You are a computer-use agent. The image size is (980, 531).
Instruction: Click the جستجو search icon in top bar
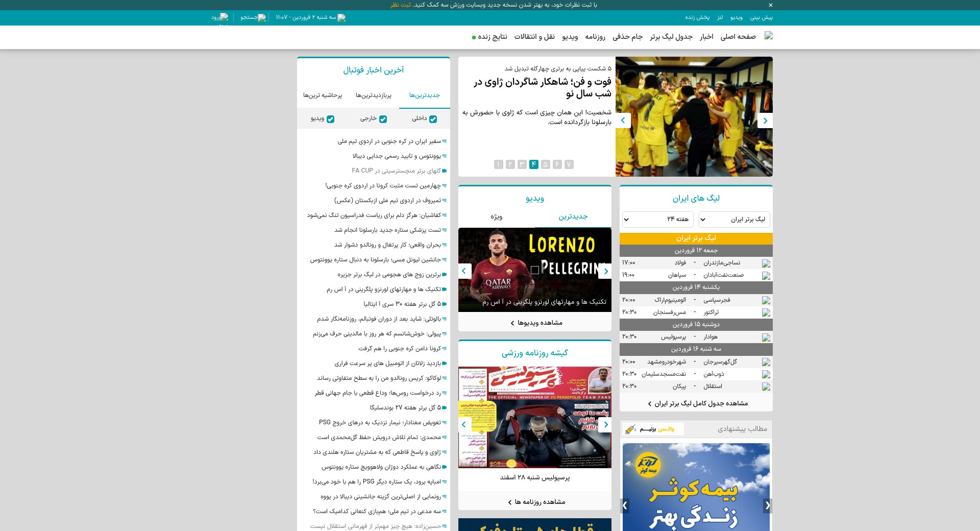click(262, 18)
